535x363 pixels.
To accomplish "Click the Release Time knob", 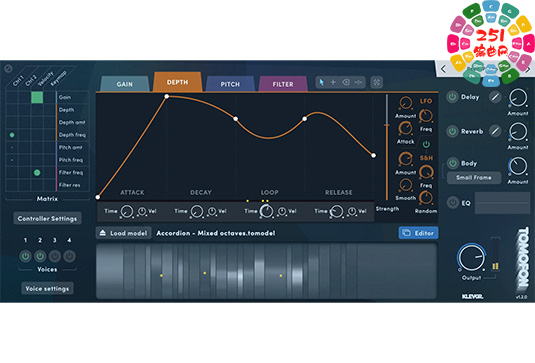I will 336,212.
